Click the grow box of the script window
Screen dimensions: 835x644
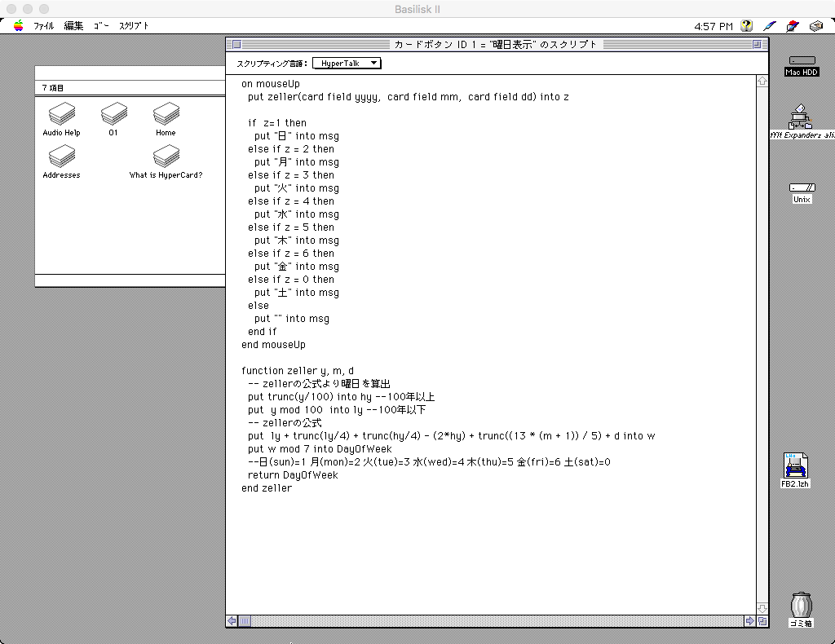(762, 620)
